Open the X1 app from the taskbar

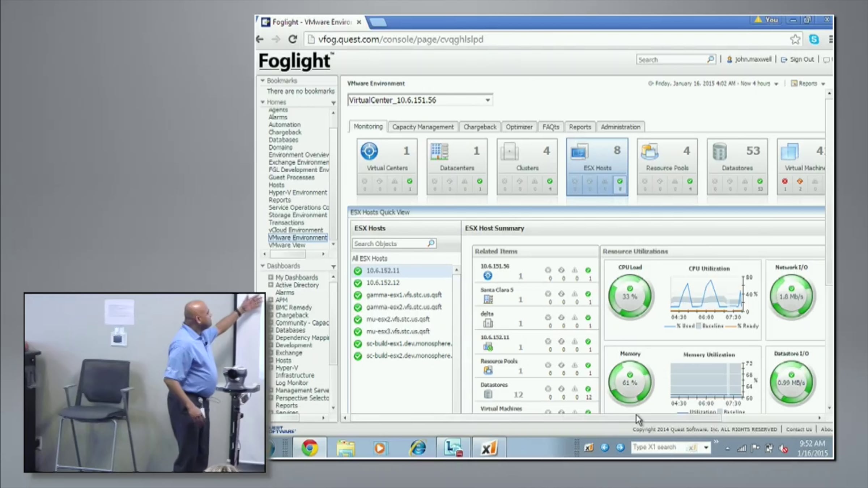pos(489,448)
